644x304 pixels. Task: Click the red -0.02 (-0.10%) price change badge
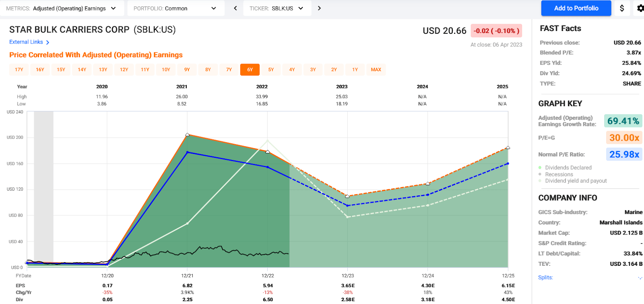pos(496,31)
